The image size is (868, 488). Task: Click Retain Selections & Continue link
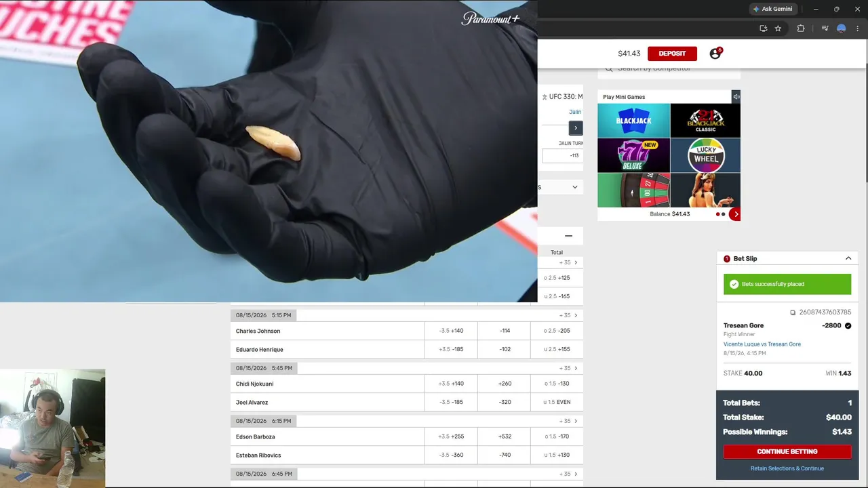pos(787,468)
